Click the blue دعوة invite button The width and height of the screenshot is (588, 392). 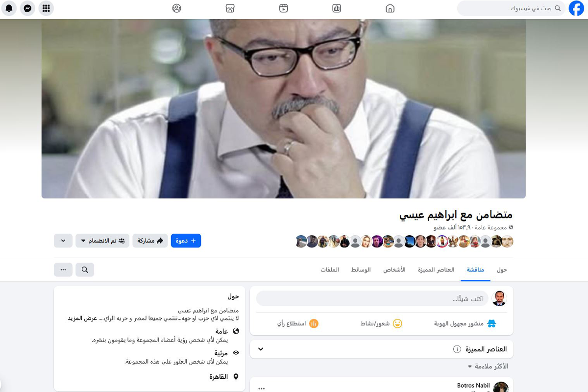pyautogui.click(x=186, y=241)
